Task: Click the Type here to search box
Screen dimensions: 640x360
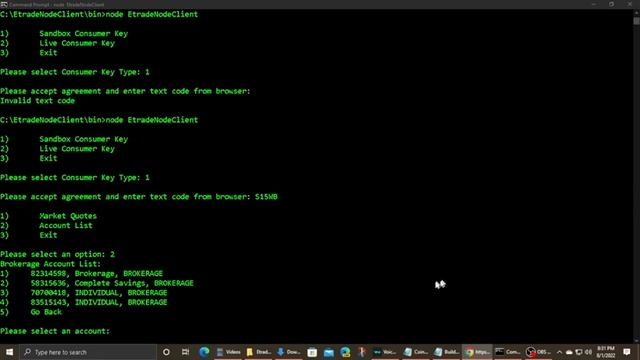Action: click(88, 352)
